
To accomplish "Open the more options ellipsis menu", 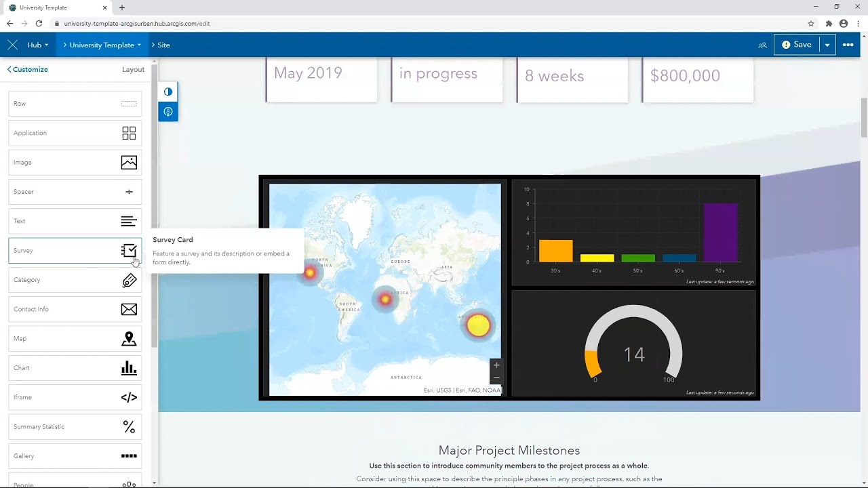I will [848, 45].
